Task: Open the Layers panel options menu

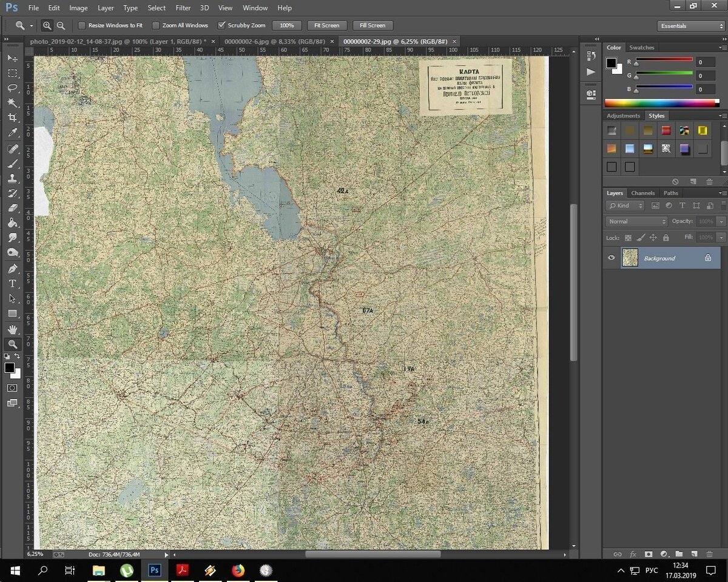Action: [x=722, y=193]
